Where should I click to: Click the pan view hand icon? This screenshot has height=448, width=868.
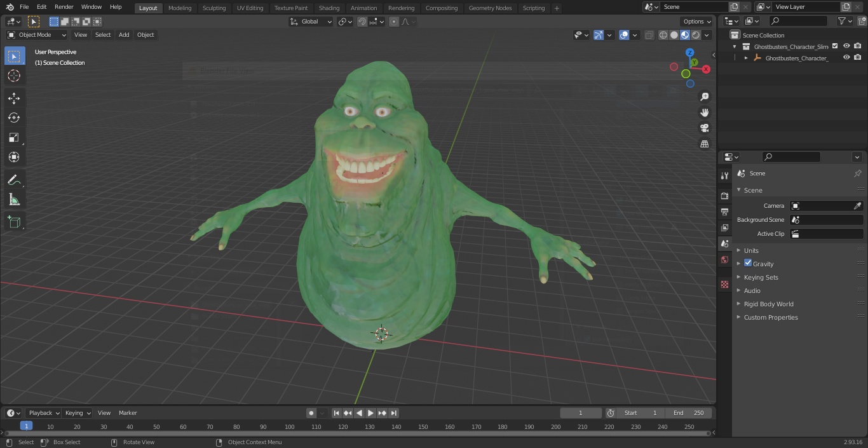[704, 112]
